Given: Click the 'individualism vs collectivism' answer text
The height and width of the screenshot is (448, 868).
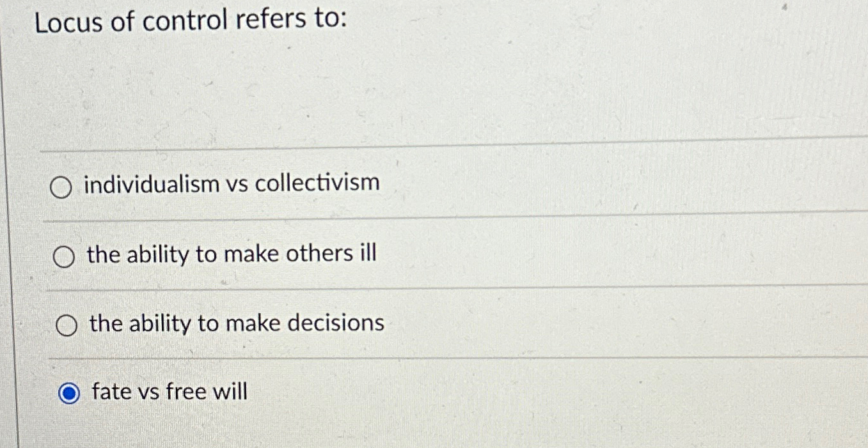Looking at the screenshot, I should pos(230,183).
